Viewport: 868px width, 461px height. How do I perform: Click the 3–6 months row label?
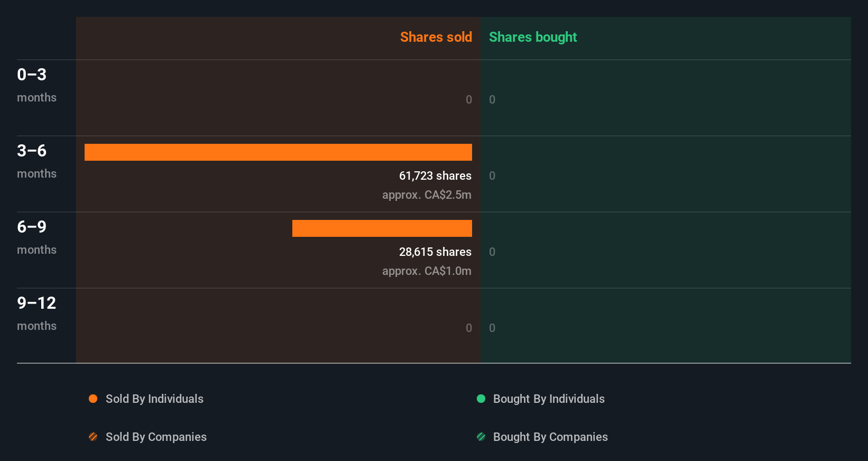[36, 161]
